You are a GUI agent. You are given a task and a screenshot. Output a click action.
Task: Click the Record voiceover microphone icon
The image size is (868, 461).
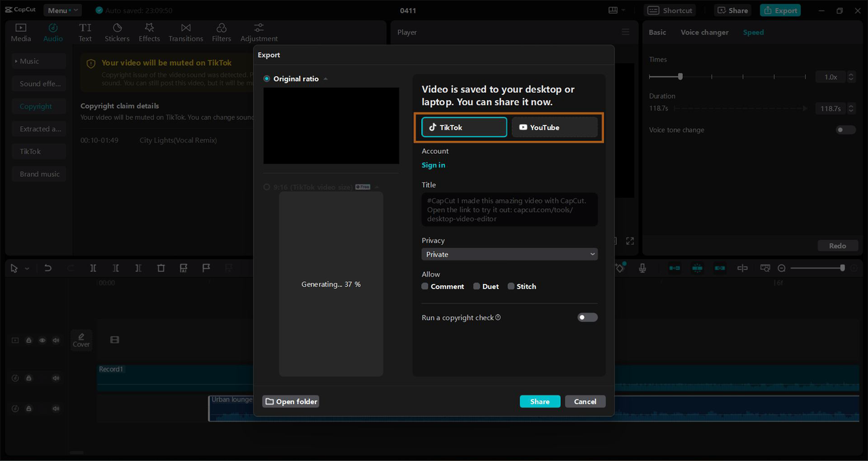click(x=642, y=268)
